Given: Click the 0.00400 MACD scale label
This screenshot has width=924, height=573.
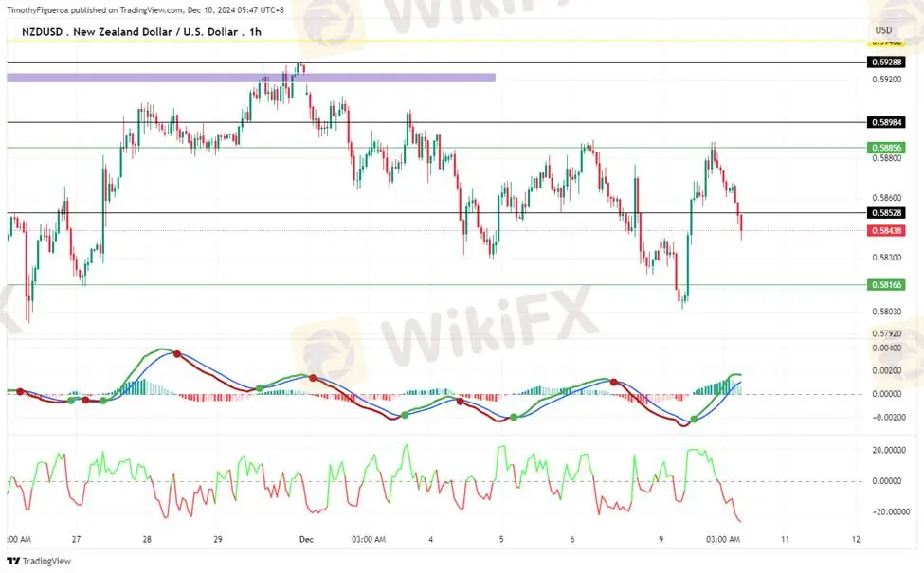Looking at the screenshot, I should 887,349.
